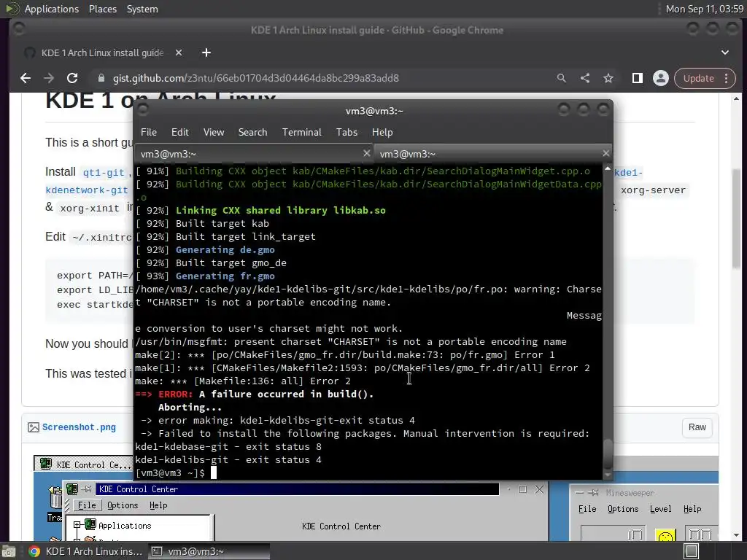Click 'kde1-kdelibs-git - exit status 4' line
Screen dimensions: 747x560
tap(228, 460)
